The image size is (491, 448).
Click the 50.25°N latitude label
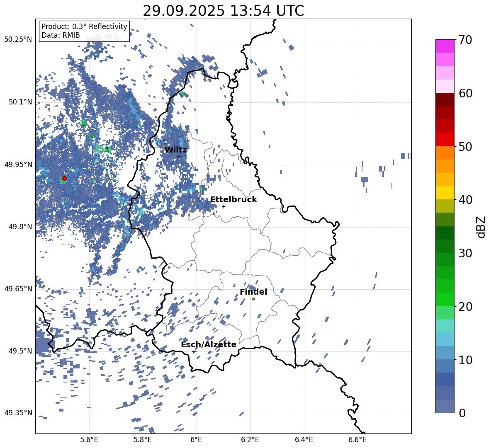click(18, 40)
